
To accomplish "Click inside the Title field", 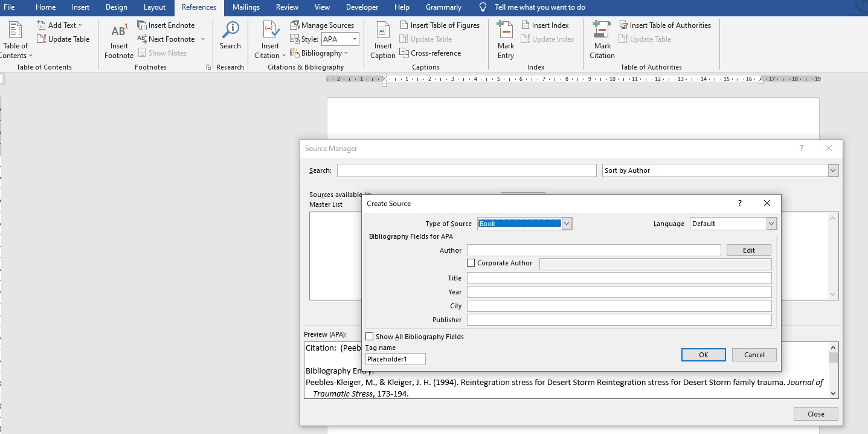I will coord(619,278).
